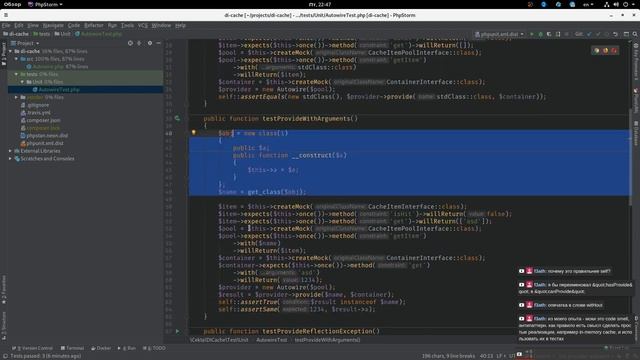
Task: Click the green Run button in toolbar
Action: (531, 34)
